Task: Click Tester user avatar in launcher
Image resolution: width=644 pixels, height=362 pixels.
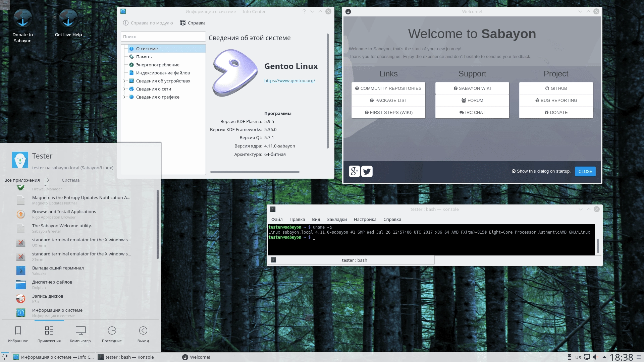Action: coord(20,160)
